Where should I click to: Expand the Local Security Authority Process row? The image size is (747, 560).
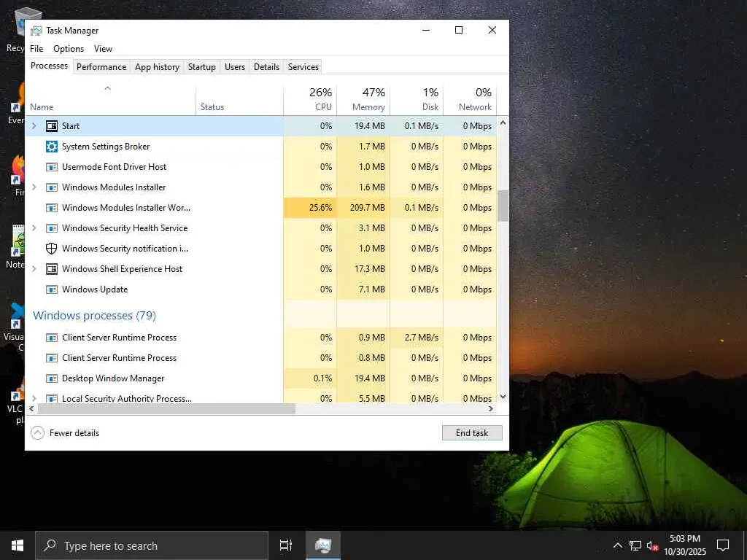coord(34,398)
